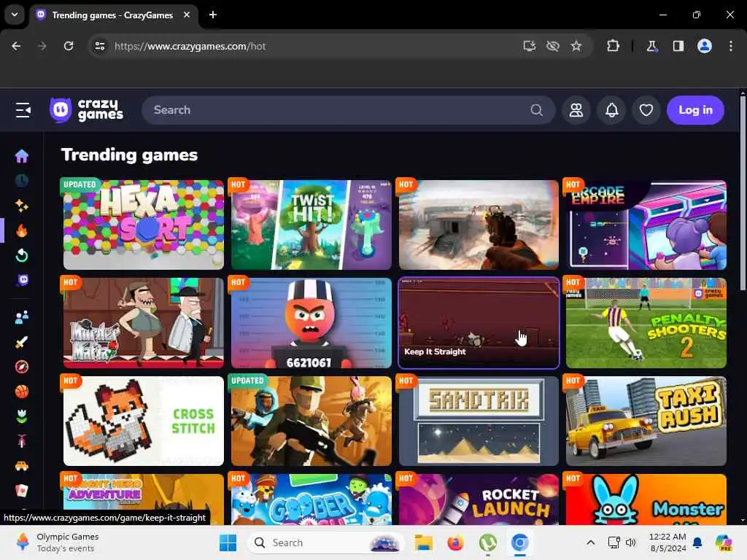Open Updated games refresh icon in sidebar
747x560 pixels.
coord(21,255)
